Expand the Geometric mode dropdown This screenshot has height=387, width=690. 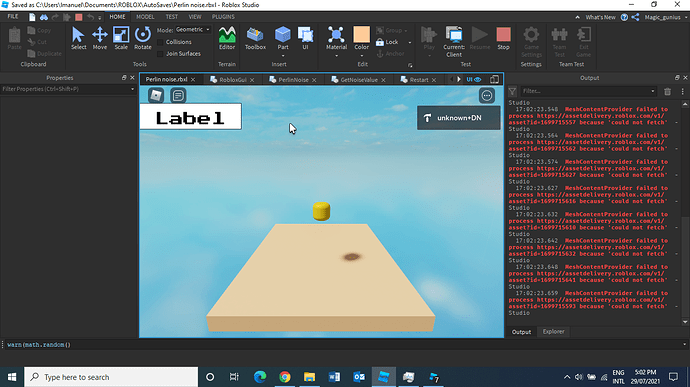pyautogui.click(x=193, y=29)
